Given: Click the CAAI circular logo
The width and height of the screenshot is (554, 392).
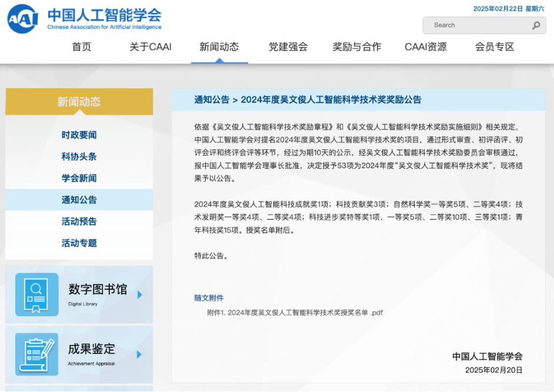Looking at the screenshot, I should click(22, 19).
